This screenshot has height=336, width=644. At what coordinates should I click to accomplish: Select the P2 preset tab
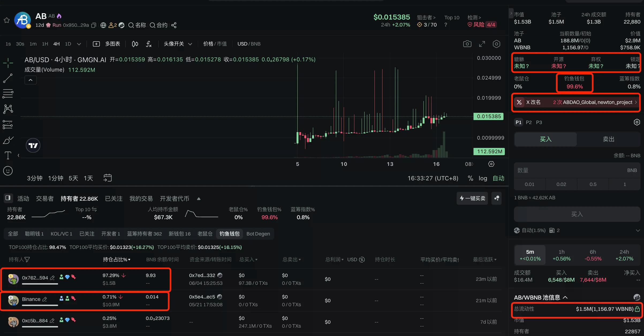click(x=529, y=122)
